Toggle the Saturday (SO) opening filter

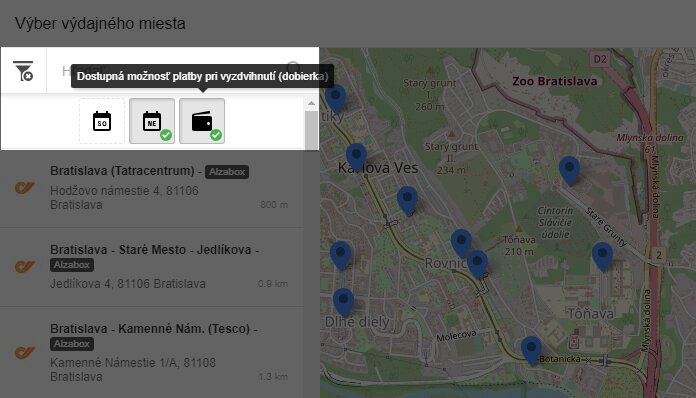click(102, 121)
